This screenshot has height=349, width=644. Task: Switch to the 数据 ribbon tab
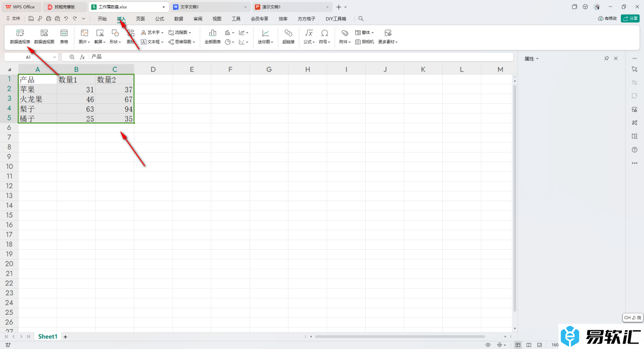coord(179,19)
